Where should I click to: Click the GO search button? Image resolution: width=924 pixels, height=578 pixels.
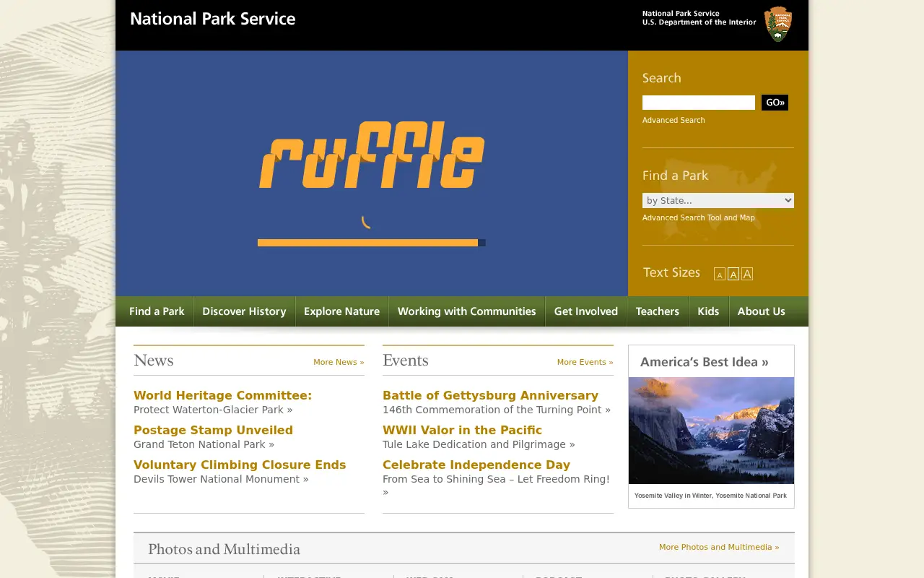click(775, 103)
